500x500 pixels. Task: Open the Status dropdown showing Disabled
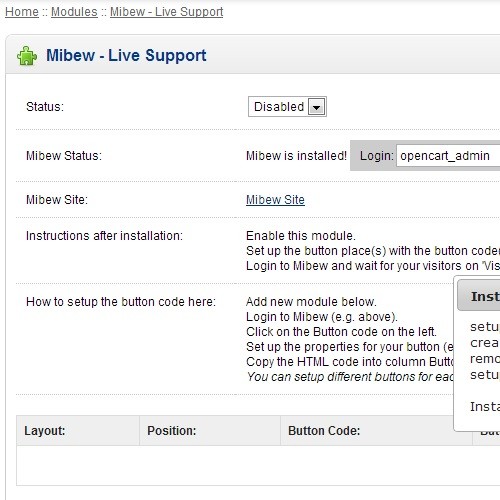click(287, 107)
